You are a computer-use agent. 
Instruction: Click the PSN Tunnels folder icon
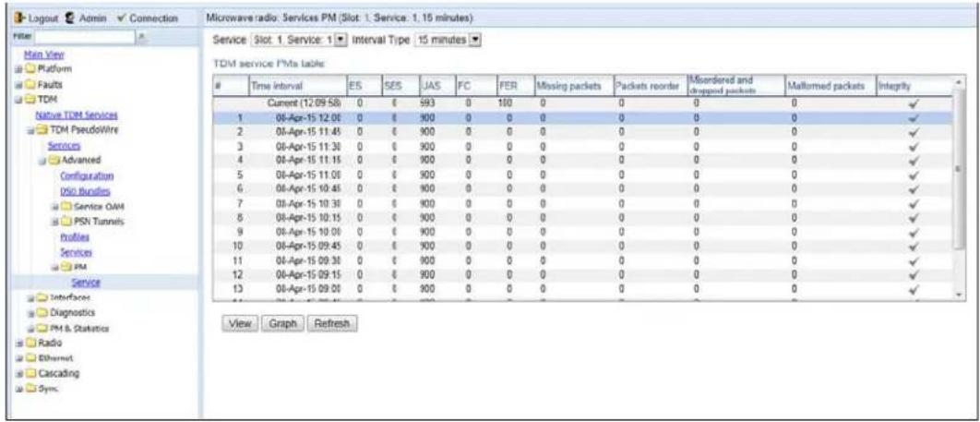67,222
